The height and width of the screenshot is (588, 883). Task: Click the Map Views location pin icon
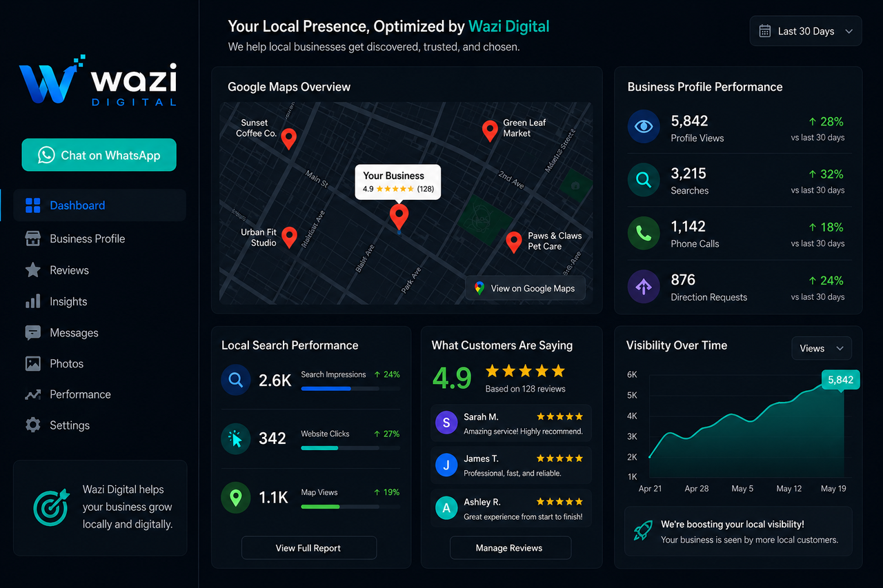tap(235, 497)
